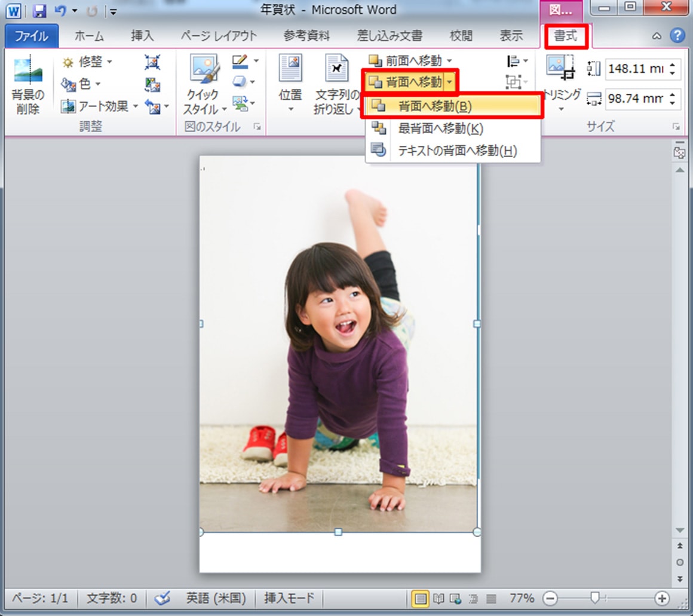693x616 pixels.
Task: Click the Picture Layout icon
Action: [240, 105]
